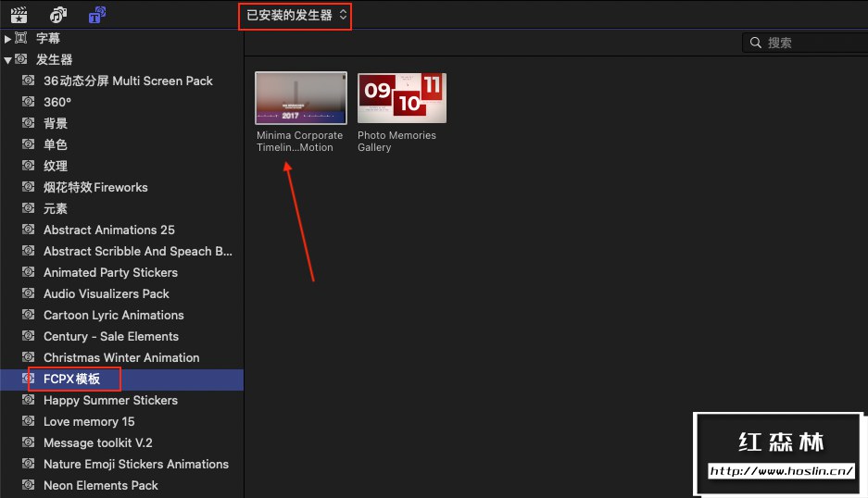Select Audio Visualizers Pack category
The height and width of the screenshot is (498, 868).
[107, 293]
